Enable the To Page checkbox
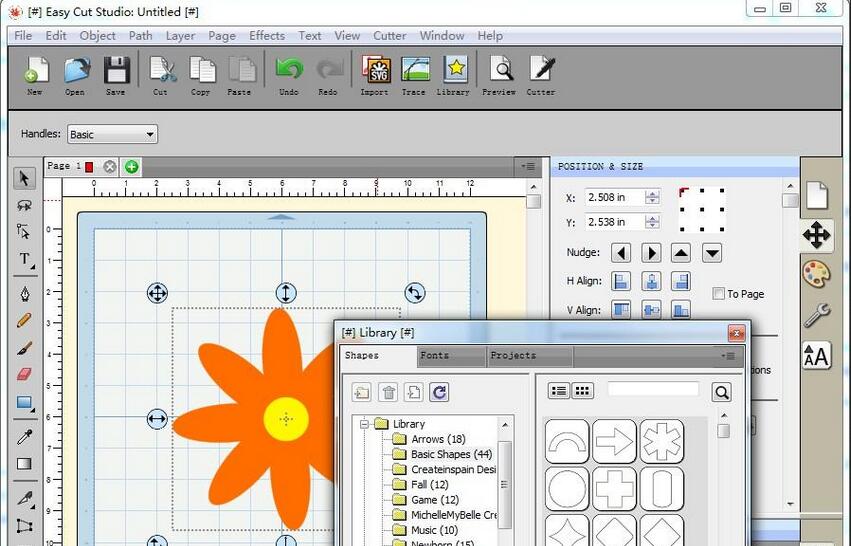This screenshot has height=546, width=851. pyautogui.click(x=719, y=294)
